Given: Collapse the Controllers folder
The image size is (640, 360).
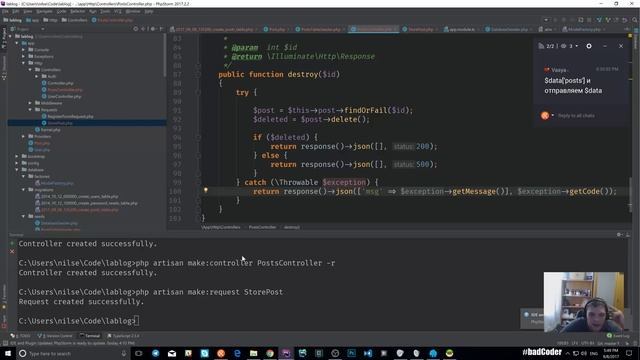Looking at the screenshot, I should pos(30,70).
